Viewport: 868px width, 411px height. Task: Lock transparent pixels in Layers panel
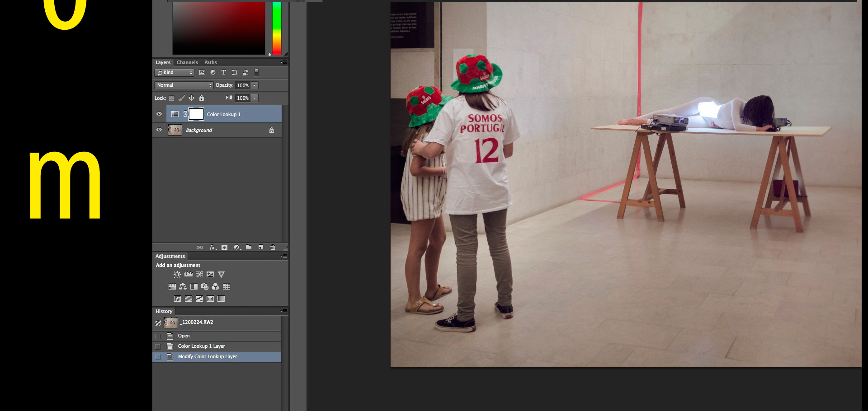[x=171, y=98]
